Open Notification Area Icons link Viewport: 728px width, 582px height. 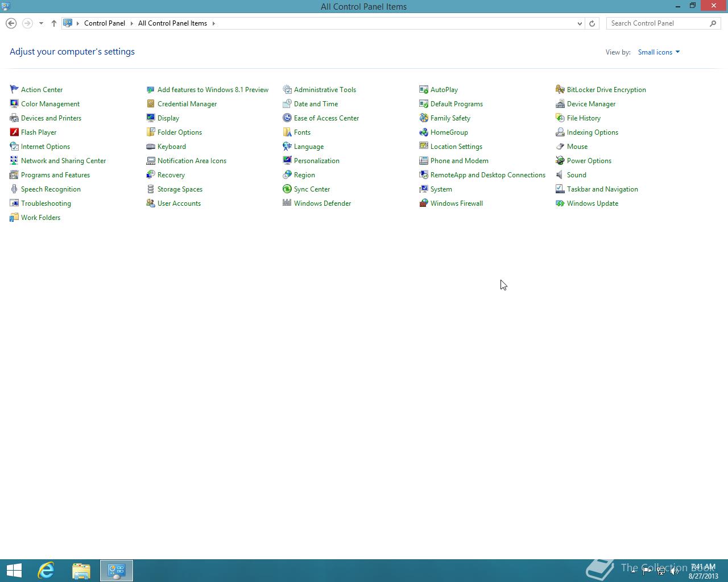(192, 161)
